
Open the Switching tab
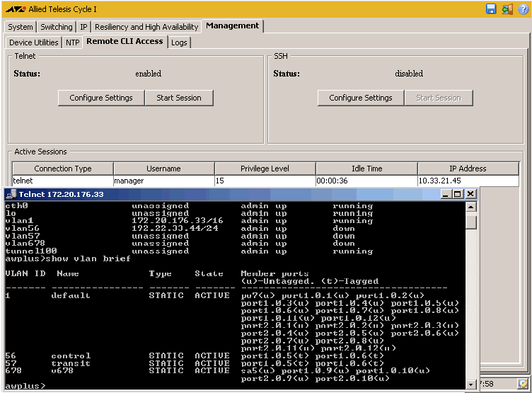click(57, 27)
